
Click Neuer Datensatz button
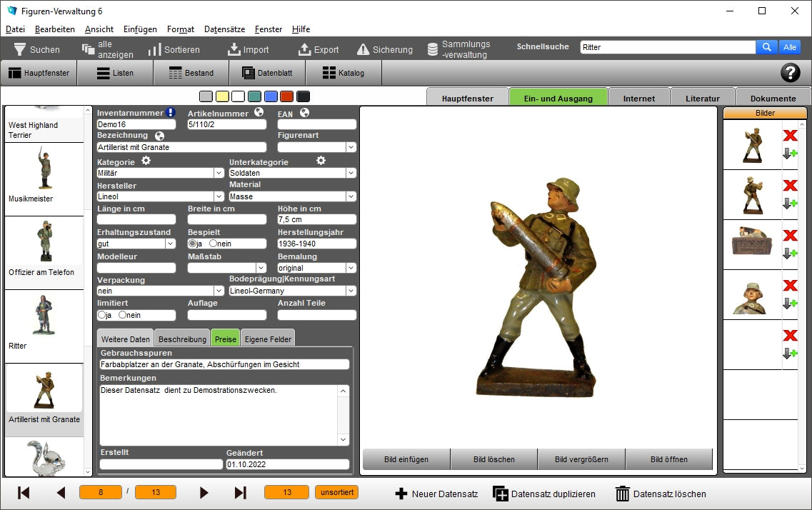[436, 494]
